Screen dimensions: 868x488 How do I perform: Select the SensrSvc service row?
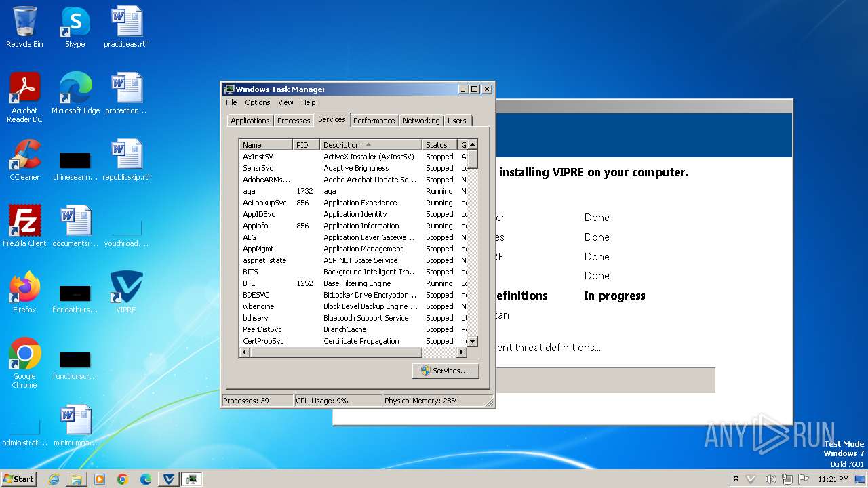353,168
